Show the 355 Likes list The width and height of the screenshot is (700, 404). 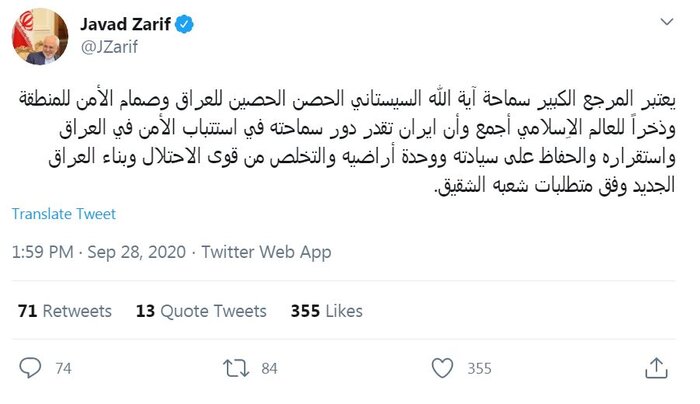pyautogui.click(x=327, y=312)
